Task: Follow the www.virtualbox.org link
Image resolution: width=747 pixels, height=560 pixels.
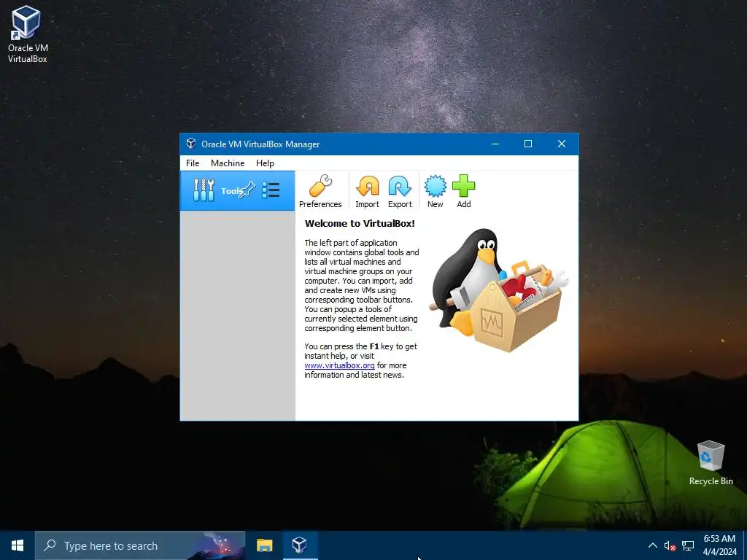Action: tap(339, 365)
